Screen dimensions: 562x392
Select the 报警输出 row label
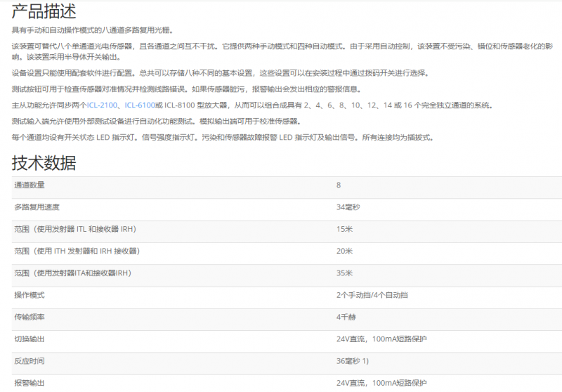[30, 383]
